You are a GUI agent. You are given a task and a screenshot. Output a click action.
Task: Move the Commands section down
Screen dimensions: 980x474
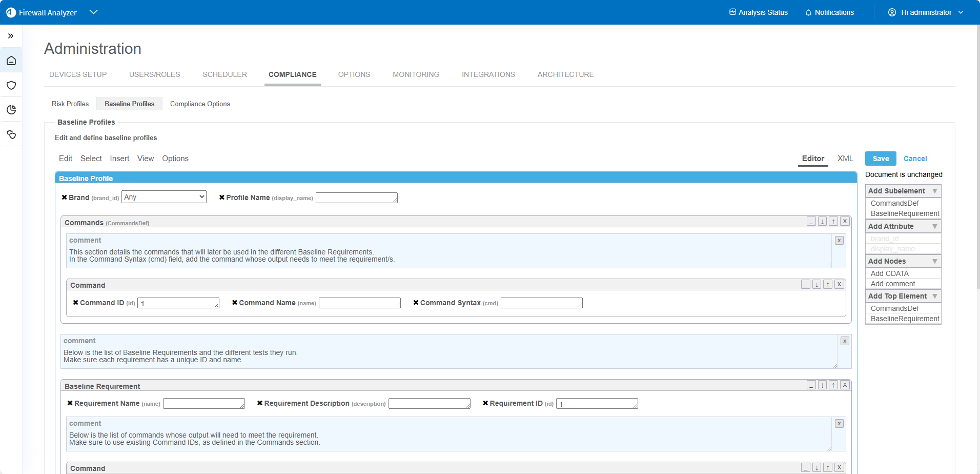[822, 222]
